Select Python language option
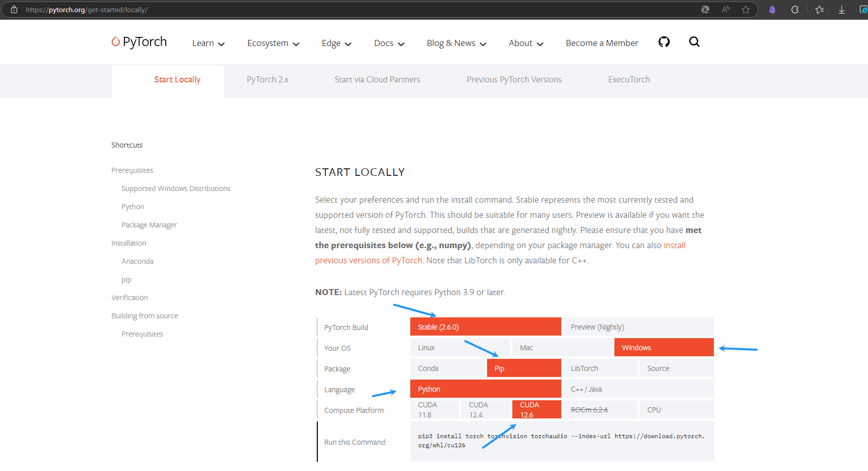Screen dimensions: 868x471 [x=486, y=389]
